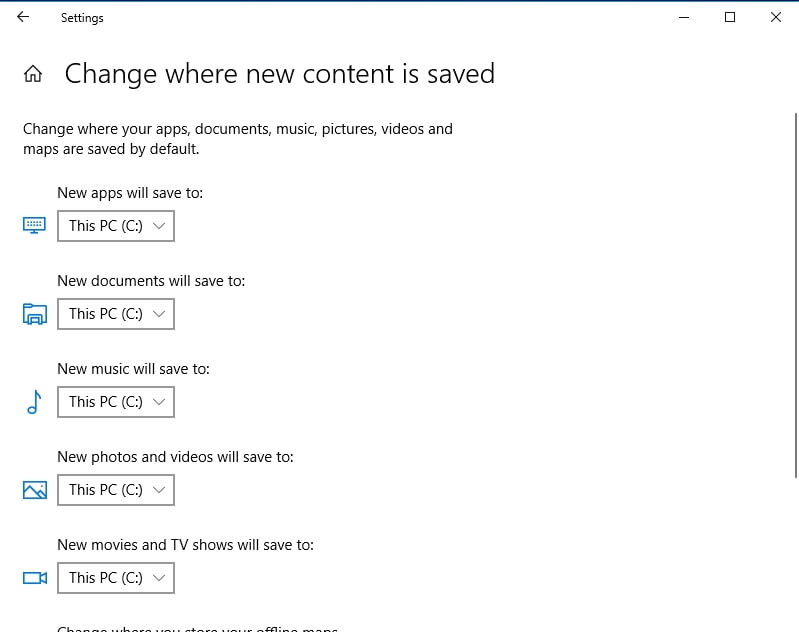Click the movies camera icon
799x632 pixels.
[35, 578]
